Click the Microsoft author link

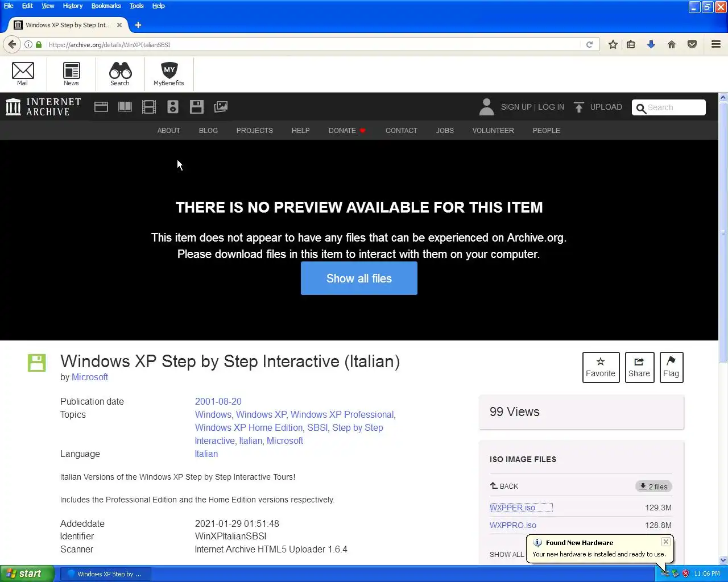pyautogui.click(x=90, y=377)
